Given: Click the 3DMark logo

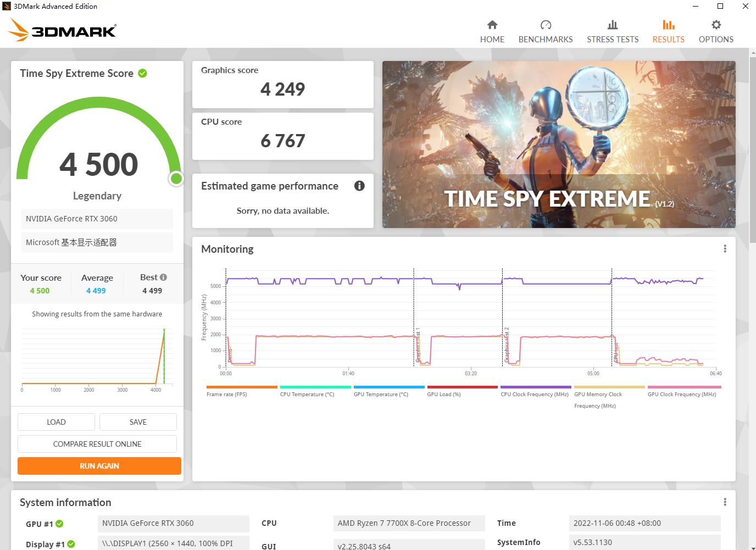Looking at the screenshot, I should click(x=62, y=31).
